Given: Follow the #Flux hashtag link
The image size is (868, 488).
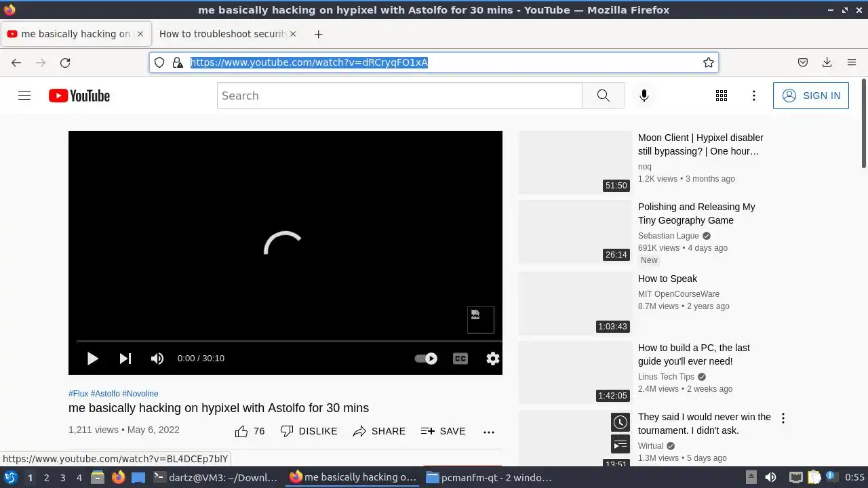Looking at the screenshot, I should (78, 394).
